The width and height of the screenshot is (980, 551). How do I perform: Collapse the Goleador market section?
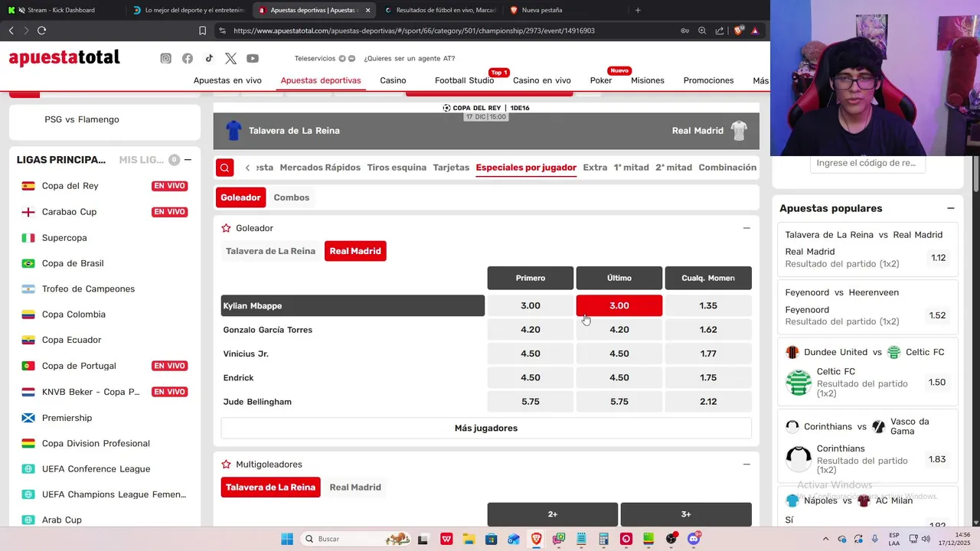[x=746, y=228]
